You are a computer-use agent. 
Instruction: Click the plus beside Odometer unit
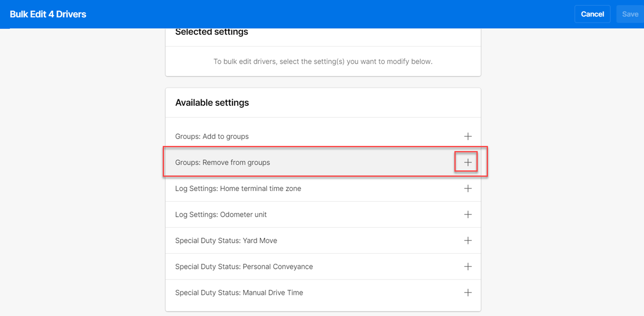pos(468,215)
